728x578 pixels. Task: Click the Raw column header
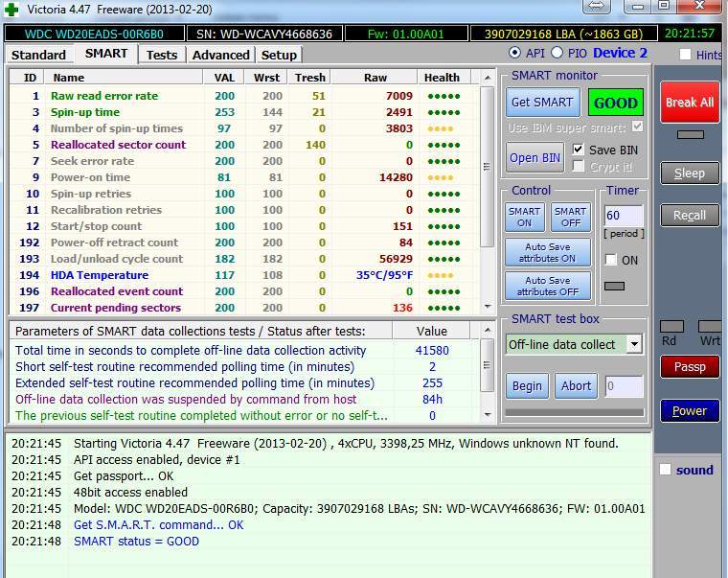[x=375, y=77]
